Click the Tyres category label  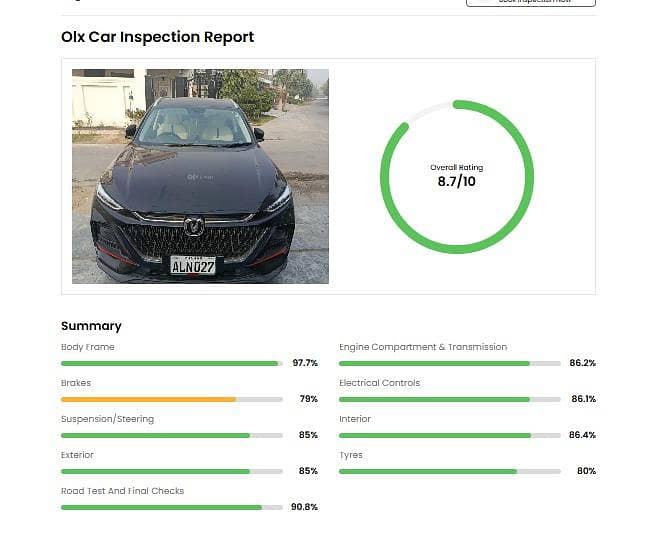click(x=351, y=455)
